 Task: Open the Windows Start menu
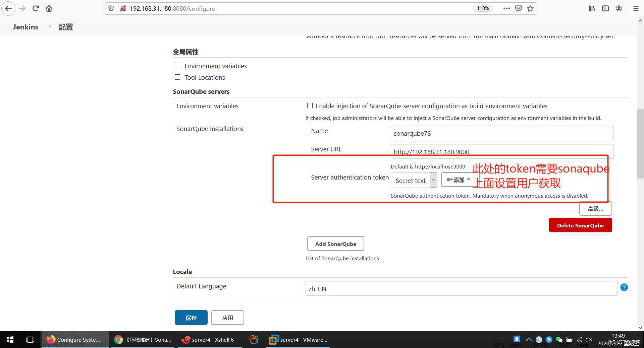pos(10,340)
